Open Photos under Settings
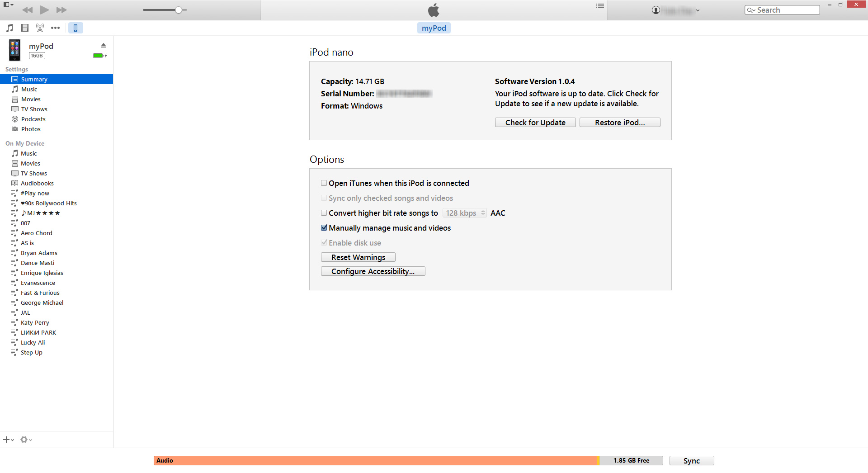 click(57, 129)
